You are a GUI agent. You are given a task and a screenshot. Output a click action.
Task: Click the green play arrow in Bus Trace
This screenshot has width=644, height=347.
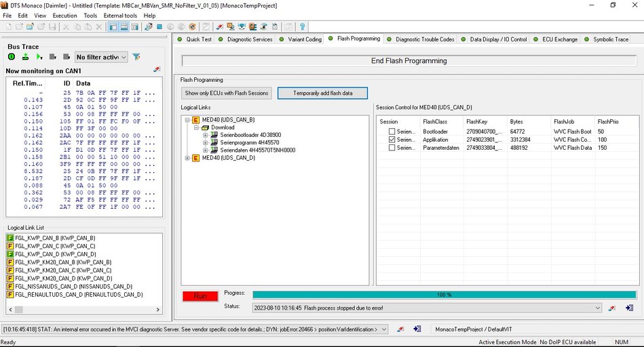click(39, 57)
